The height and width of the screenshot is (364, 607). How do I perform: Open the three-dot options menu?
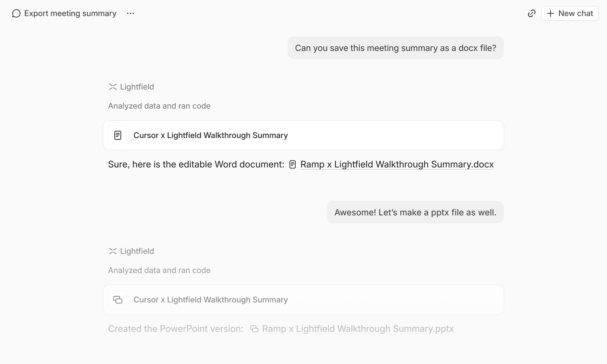[131, 13]
